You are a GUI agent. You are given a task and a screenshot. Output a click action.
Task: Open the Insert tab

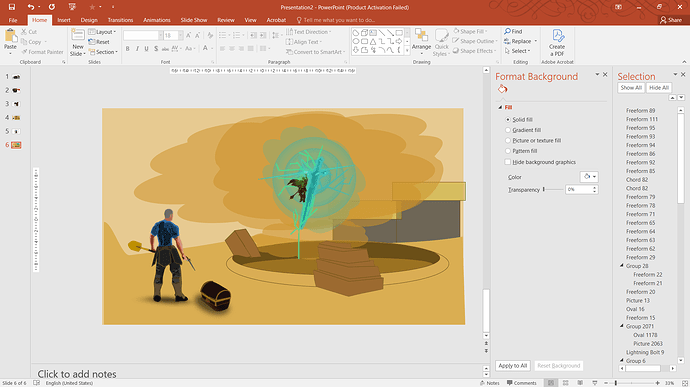point(64,20)
